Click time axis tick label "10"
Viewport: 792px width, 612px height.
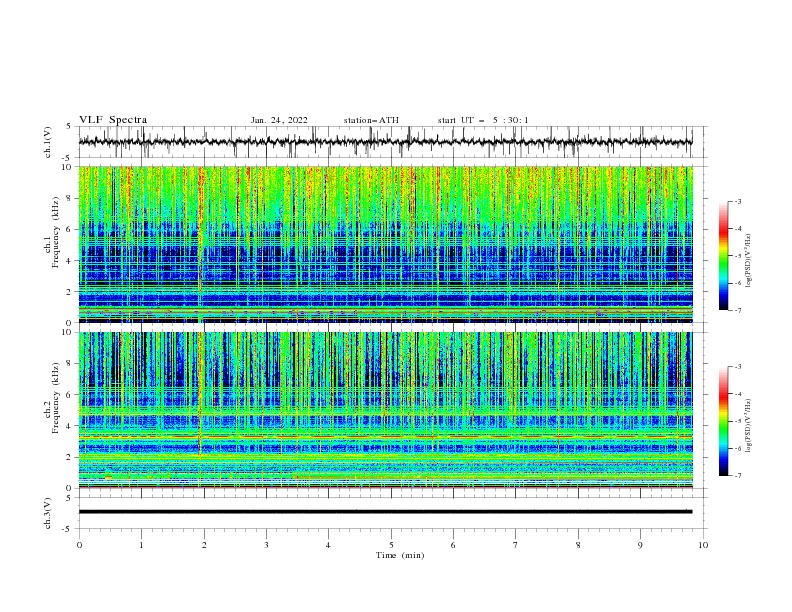click(x=703, y=545)
